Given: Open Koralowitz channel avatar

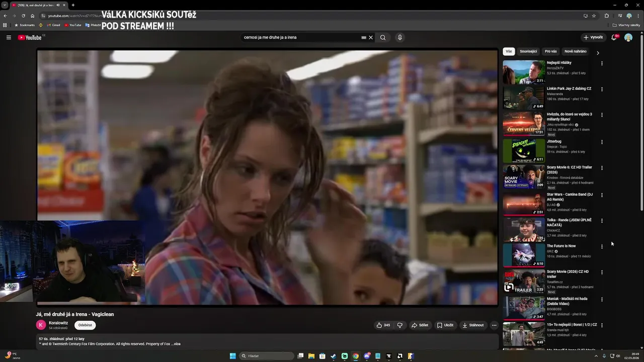Looking at the screenshot, I should click(x=41, y=325).
